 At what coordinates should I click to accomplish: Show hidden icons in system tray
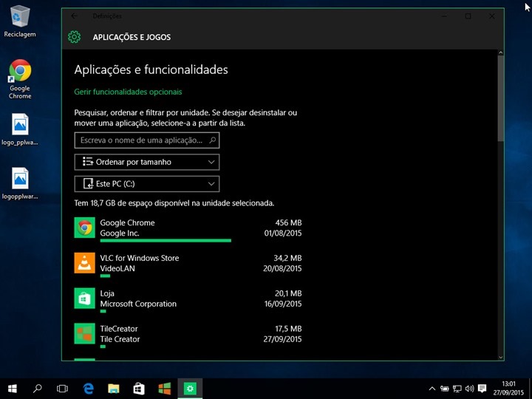click(x=432, y=389)
